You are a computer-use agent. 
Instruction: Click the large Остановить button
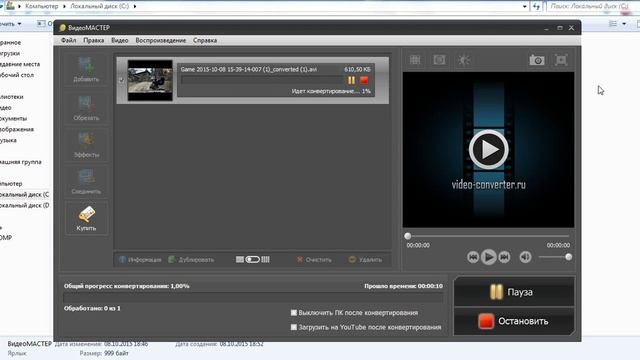(x=514, y=321)
